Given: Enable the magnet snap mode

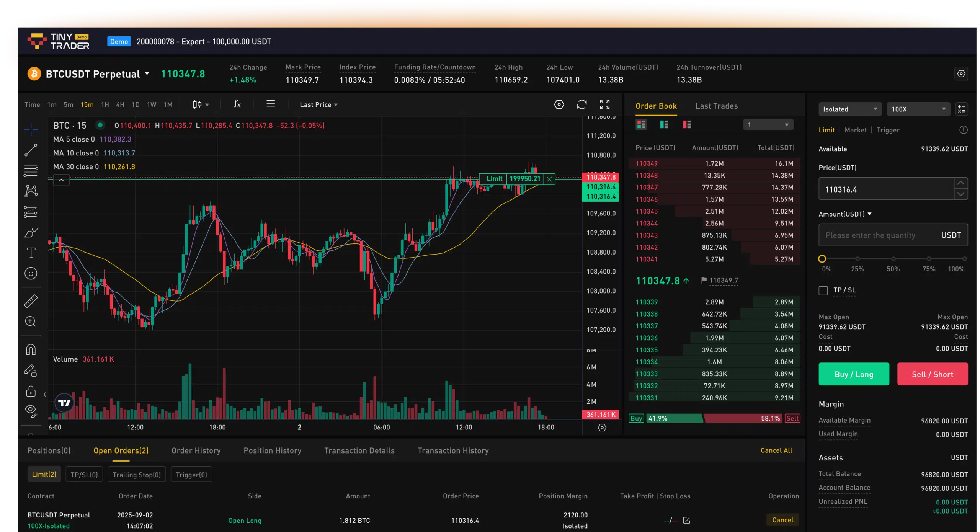Looking at the screenshot, I should [x=31, y=350].
